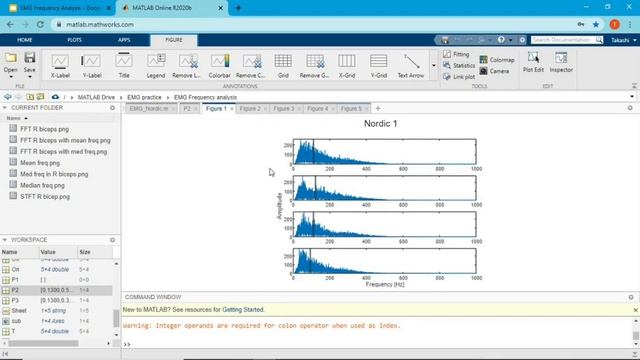Select workspace variable P3
This screenshot has height=360, width=640.
pyautogui.click(x=56, y=300)
